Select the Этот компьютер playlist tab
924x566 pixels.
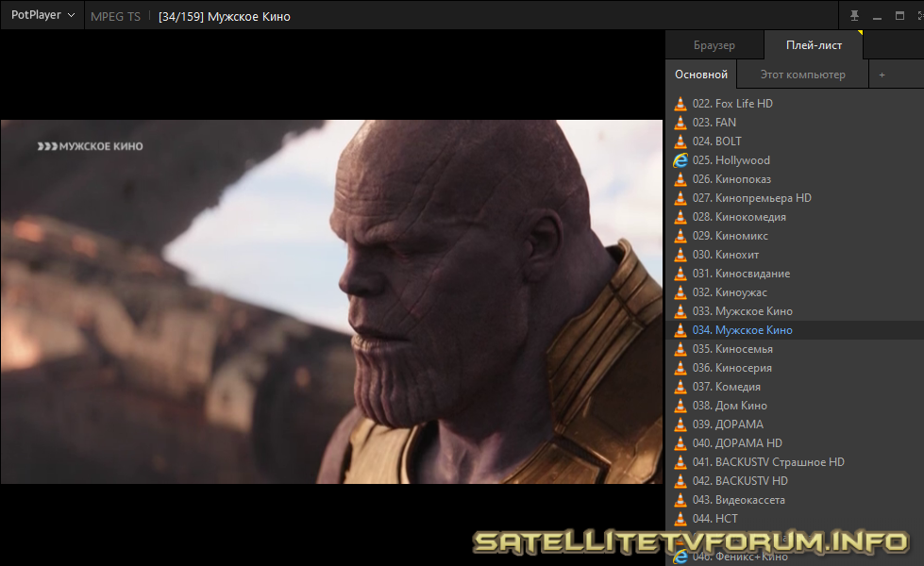tap(802, 75)
